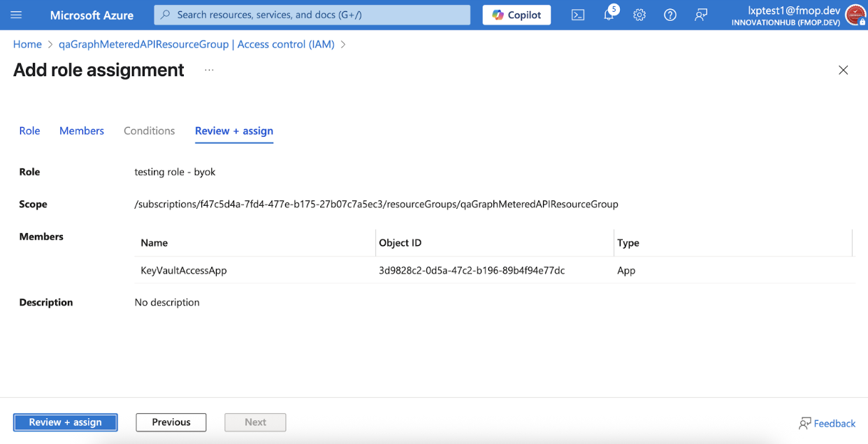Click the search resources field
This screenshot has height=444, width=868.
pyautogui.click(x=312, y=15)
